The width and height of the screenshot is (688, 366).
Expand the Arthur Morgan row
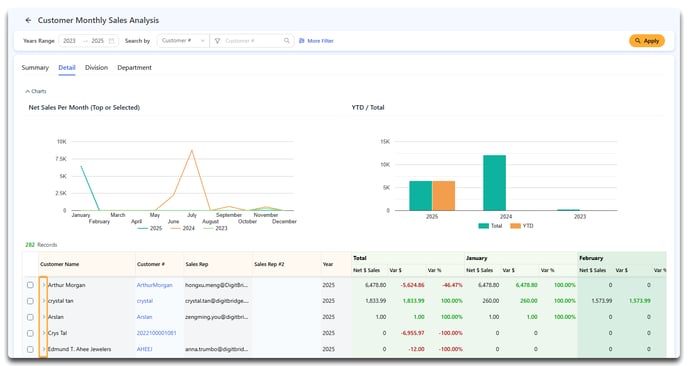[43, 285]
